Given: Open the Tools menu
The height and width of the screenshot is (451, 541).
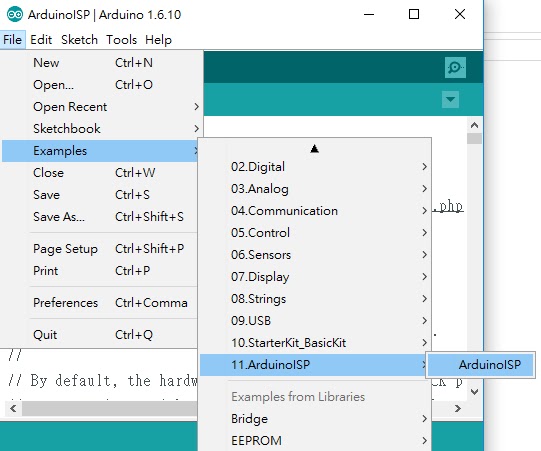Looking at the screenshot, I should pos(121,40).
